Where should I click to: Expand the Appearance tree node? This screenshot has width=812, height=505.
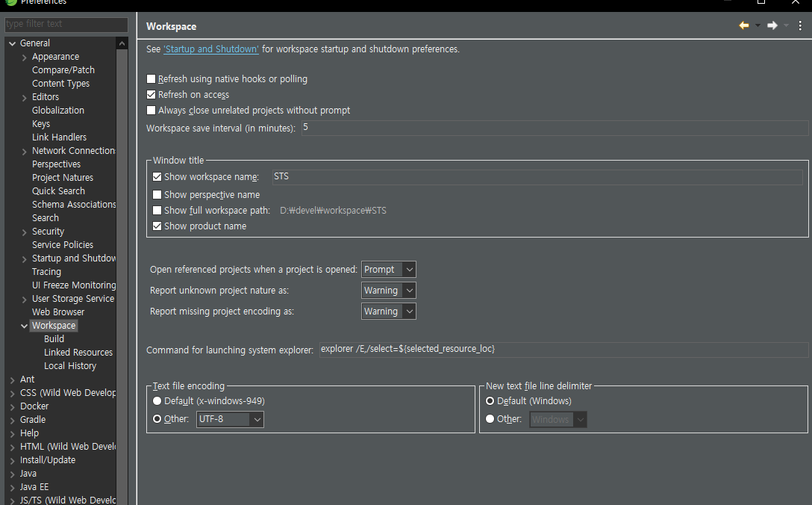click(x=25, y=57)
